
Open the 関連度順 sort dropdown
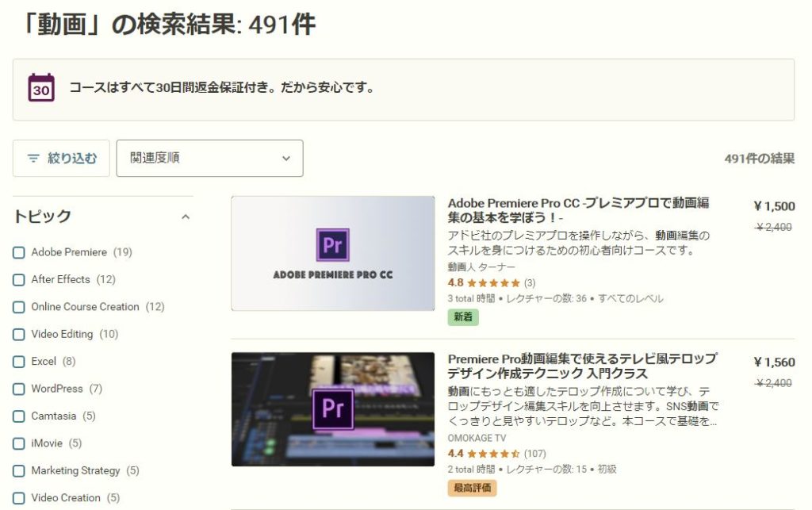(x=209, y=158)
